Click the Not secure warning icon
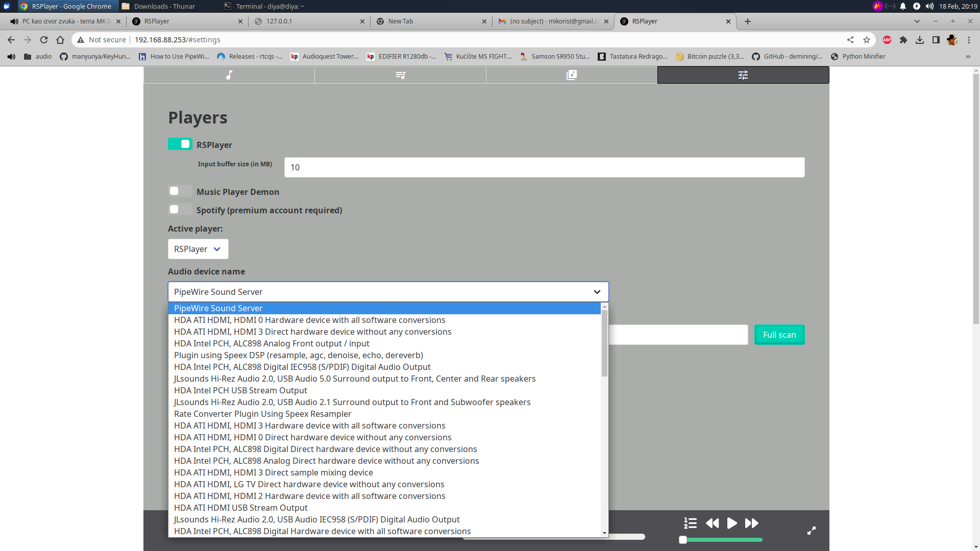This screenshot has height=551, width=980. (81, 40)
